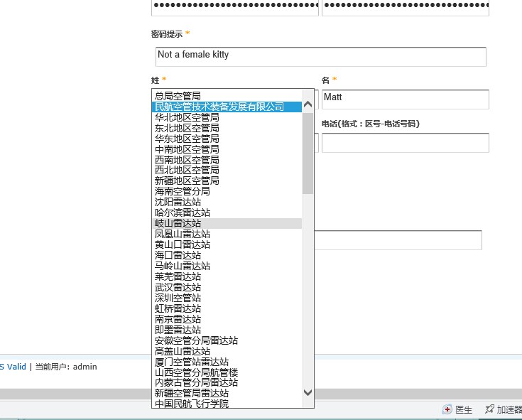This screenshot has width=522, height=420.
Task: Click the confirm password field on right
Action: coord(405,7)
